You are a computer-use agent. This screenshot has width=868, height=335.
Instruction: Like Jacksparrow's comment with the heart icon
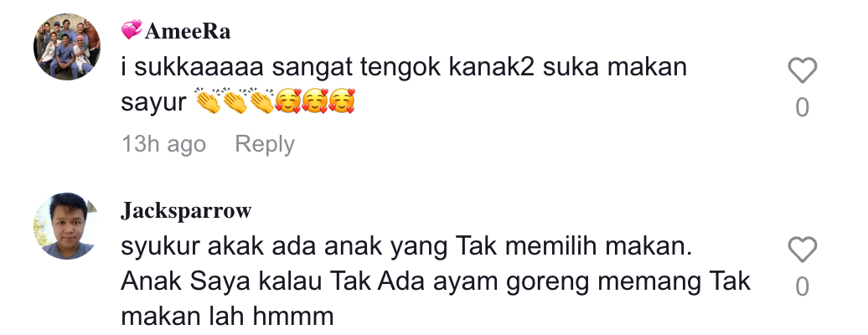[802, 250]
